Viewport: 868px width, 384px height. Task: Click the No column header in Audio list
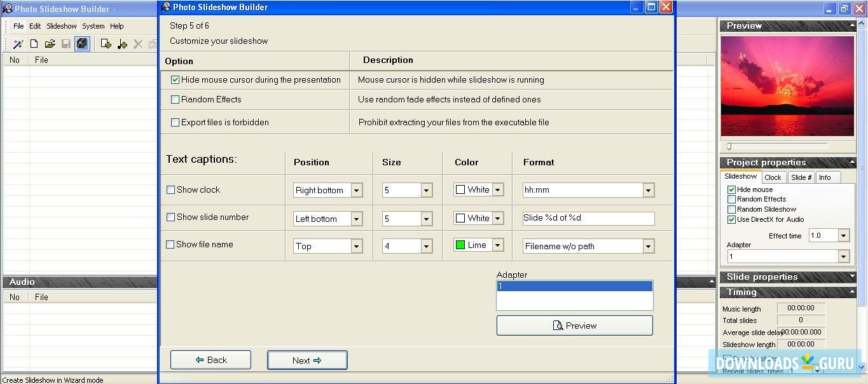coord(15,297)
